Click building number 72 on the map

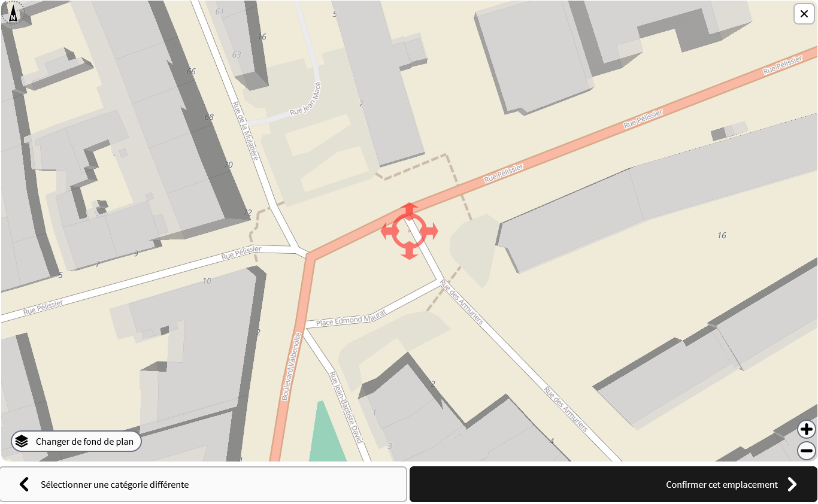tap(247, 212)
